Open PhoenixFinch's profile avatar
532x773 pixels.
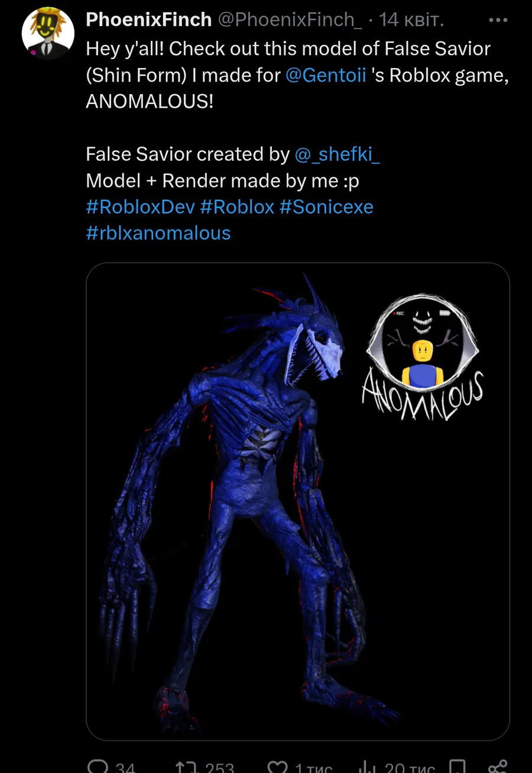tap(48, 33)
